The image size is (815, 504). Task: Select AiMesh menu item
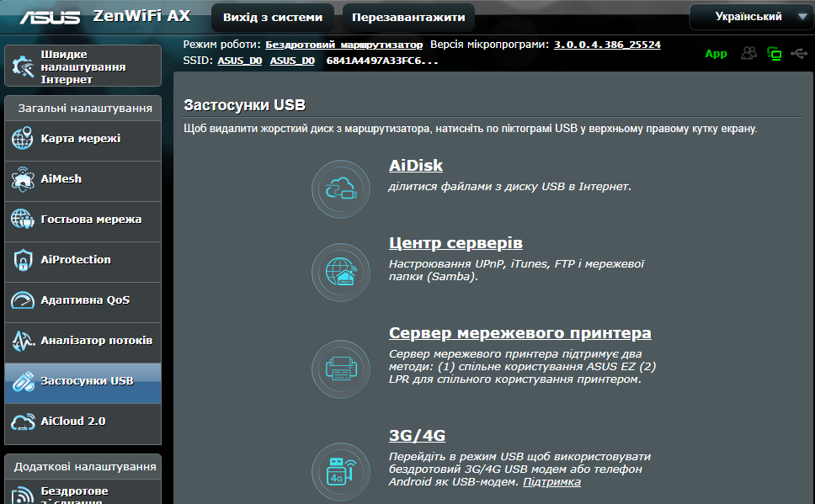point(83,180)
